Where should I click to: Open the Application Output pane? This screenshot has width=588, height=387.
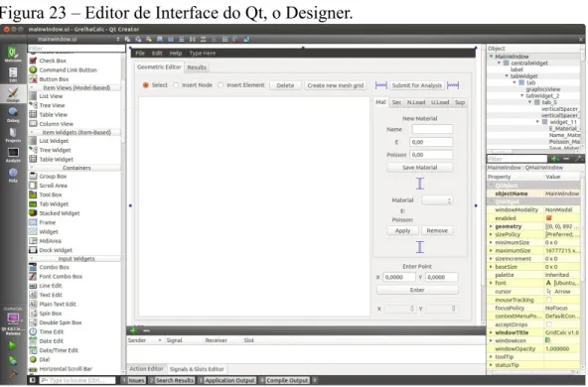[x=226, y=380]
